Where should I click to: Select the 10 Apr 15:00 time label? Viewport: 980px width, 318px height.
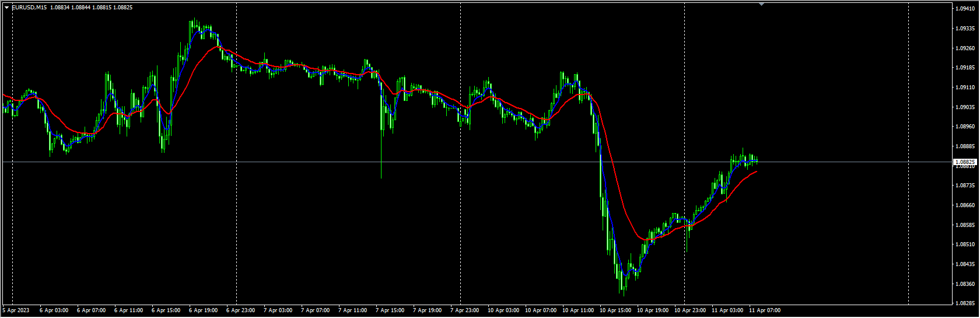(x=614, y=310)
